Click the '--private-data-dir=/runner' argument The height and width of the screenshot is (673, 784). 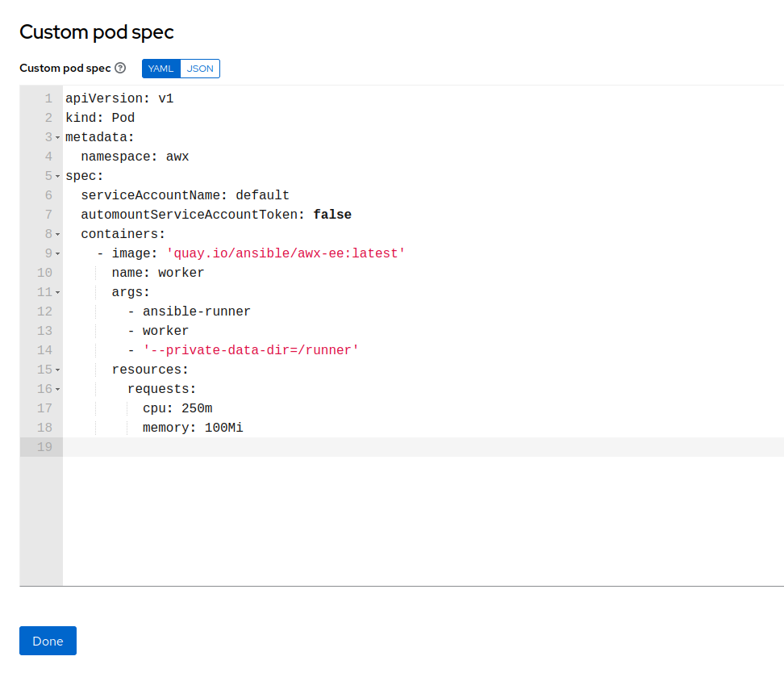[250, 350]
